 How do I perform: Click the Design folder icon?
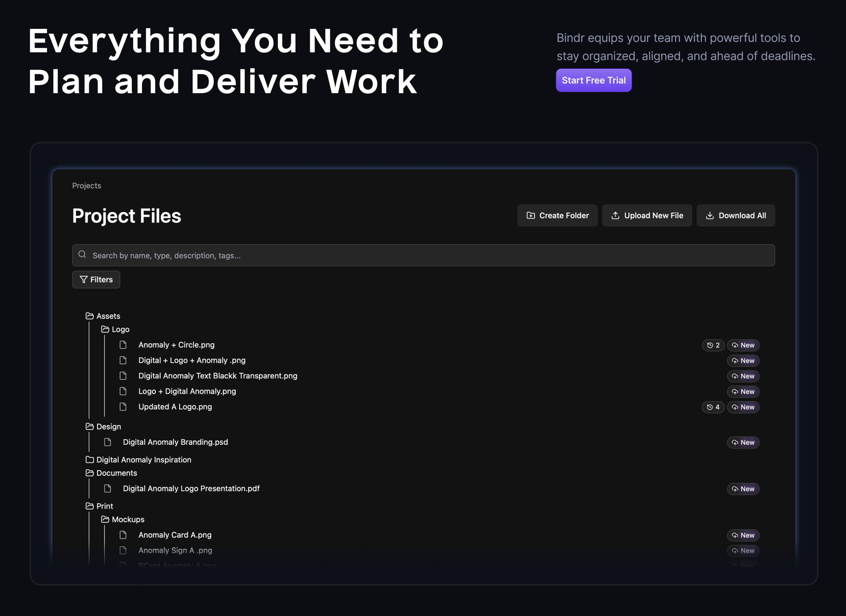[90, 426]
